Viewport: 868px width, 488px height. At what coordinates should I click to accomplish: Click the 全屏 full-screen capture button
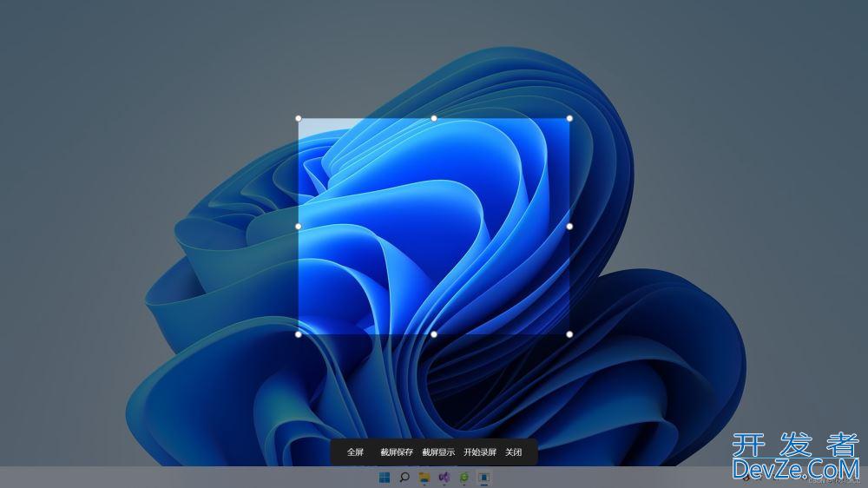[x=355, y=452]
